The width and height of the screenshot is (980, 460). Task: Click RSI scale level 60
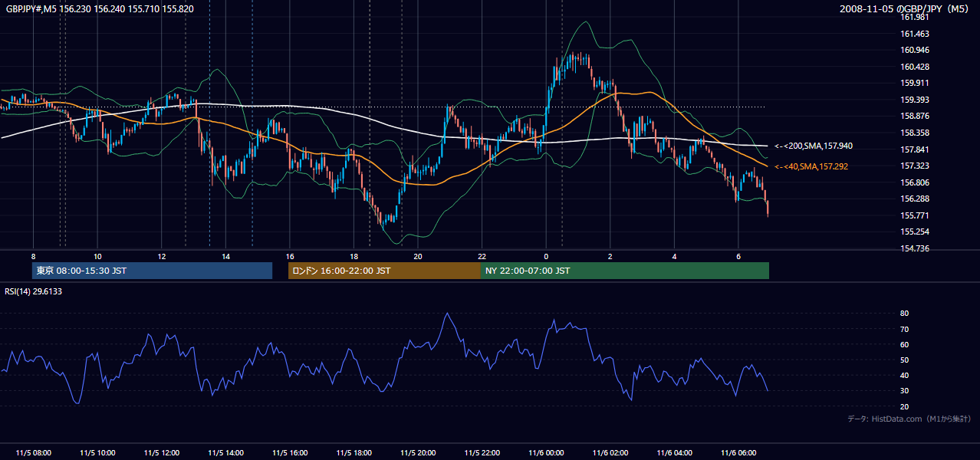coord(905,344)
